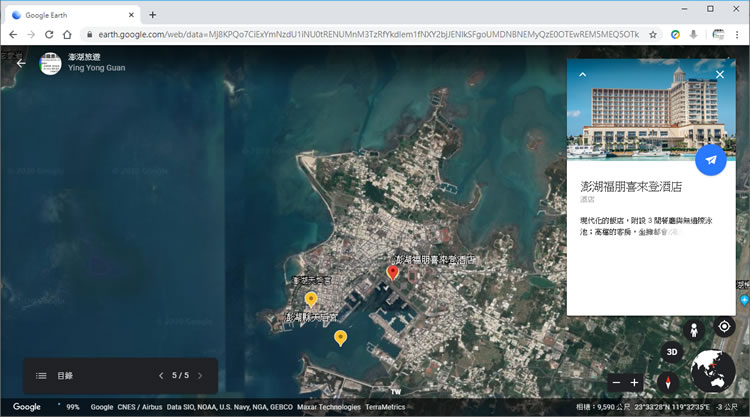Select the yellow 澎湖天后宮 map pin
750x417 pixels.
[x=311, y=299]
